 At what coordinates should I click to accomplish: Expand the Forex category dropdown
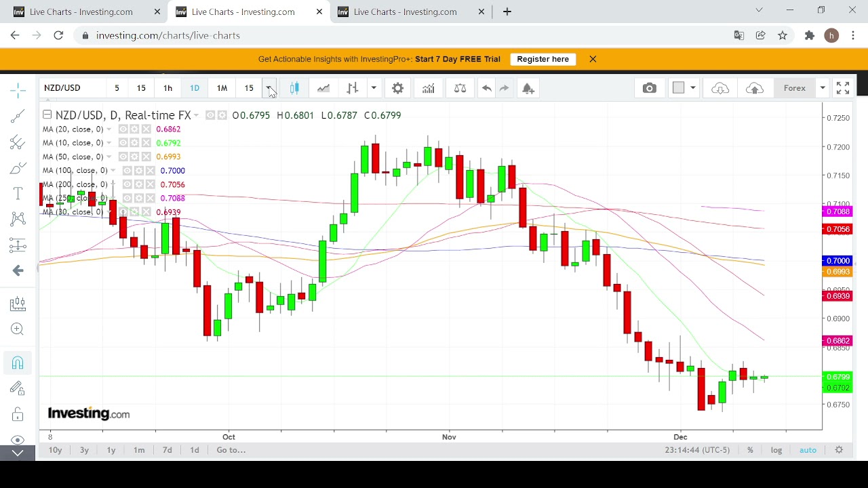pyautogui.click(x=823, y=88)
